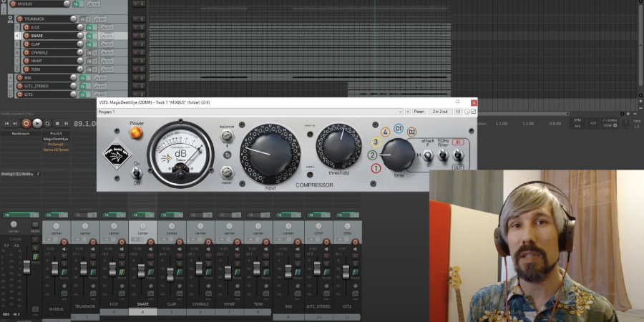The width and height of the screenshot is (644, 322).
Task: Select the TRUMMOR channel name in mixer
Action: [85, 306]
